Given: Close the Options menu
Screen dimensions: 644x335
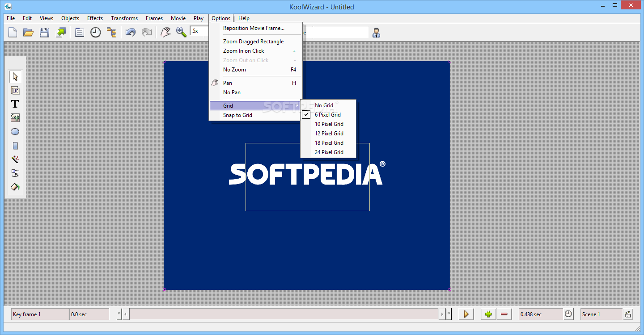Looking at the screenshot, I should coord(221,18).
